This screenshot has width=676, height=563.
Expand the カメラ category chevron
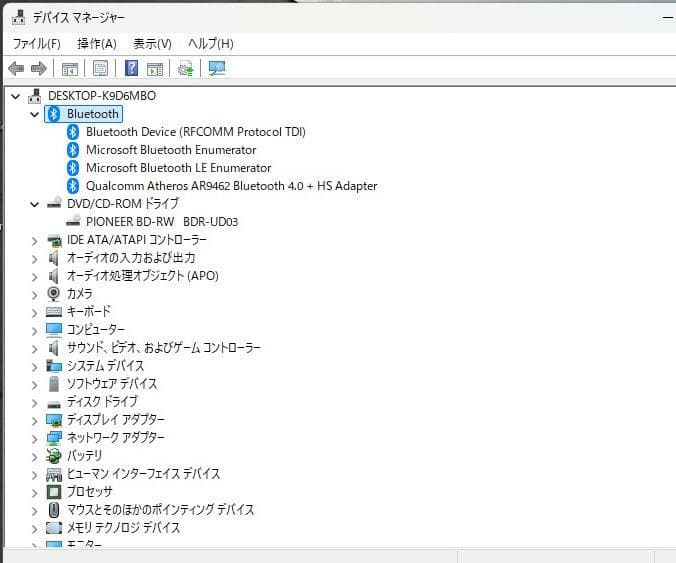34,294
